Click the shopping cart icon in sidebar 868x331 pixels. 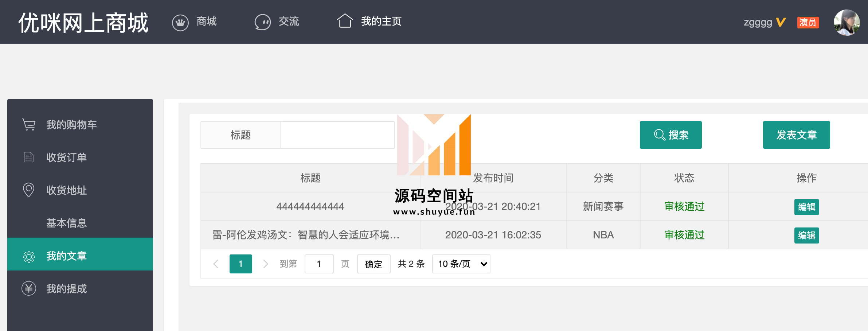pos(29,125)
